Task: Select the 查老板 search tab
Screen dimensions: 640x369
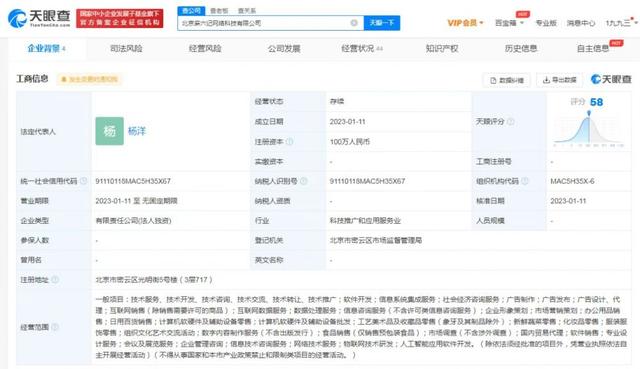Action: (x=219, y=11)
